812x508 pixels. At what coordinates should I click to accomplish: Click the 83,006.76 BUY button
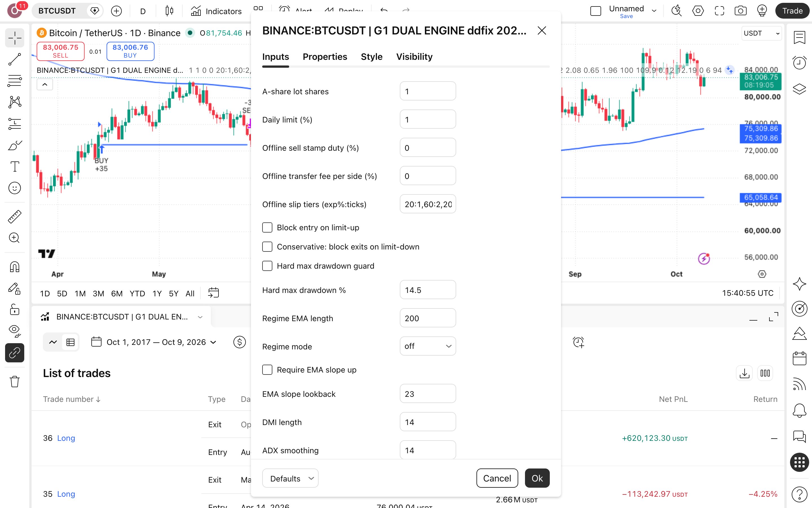click(x=130, y=51)
